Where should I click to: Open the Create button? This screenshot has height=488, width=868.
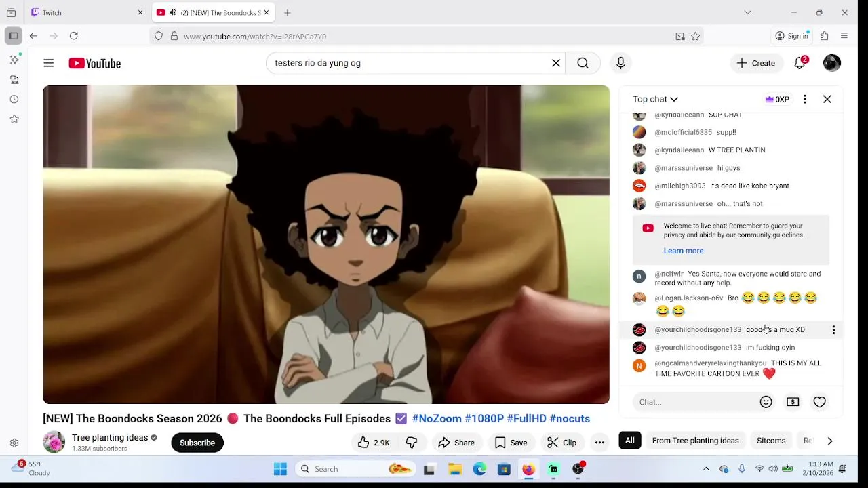[756, 63]
